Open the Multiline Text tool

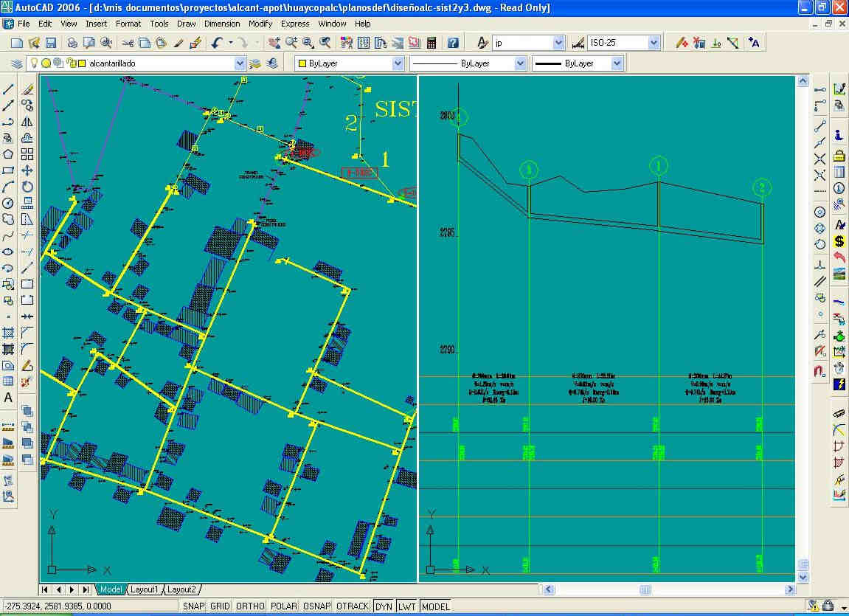[9, 398]
